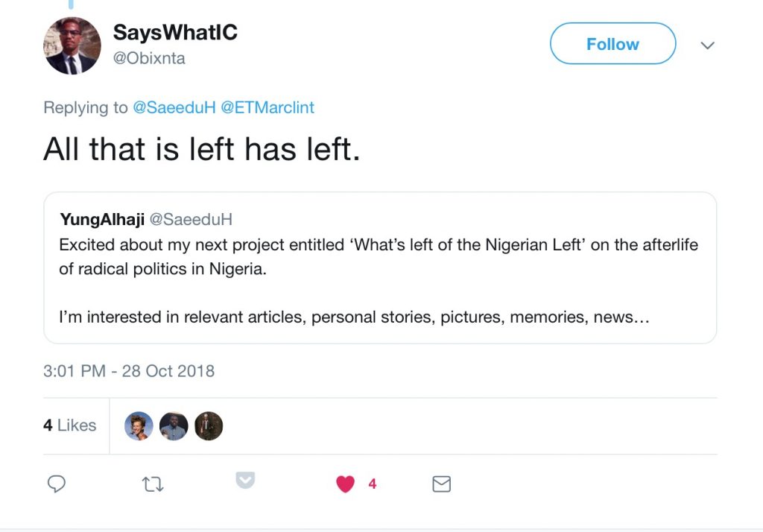Image resolution: width=763 pixels, height=532 pixels.
Task: View the 4 Likes list
Action: [70, 425]
